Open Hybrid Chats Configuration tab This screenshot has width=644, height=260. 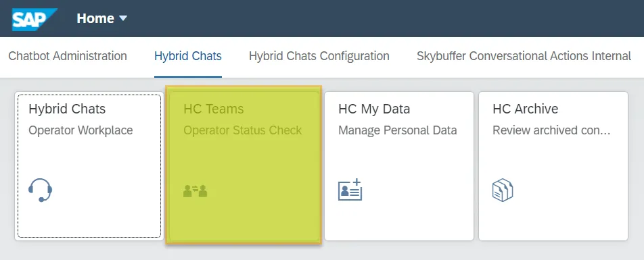[319, 56]
